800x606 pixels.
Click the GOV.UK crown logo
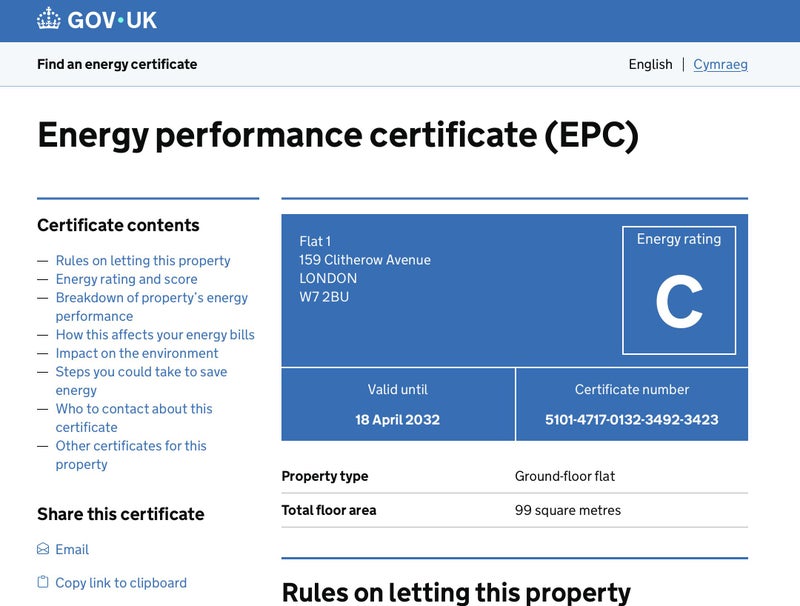(49, 19)
